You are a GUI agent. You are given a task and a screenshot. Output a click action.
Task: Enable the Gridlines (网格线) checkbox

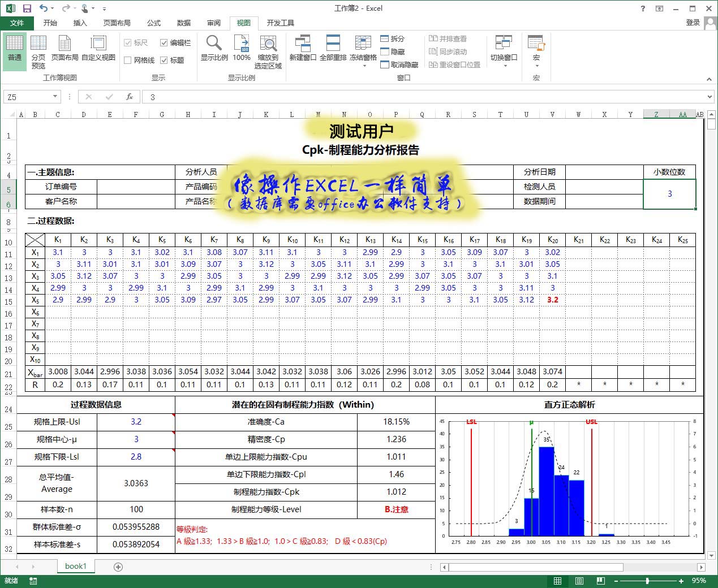(128, 60)
